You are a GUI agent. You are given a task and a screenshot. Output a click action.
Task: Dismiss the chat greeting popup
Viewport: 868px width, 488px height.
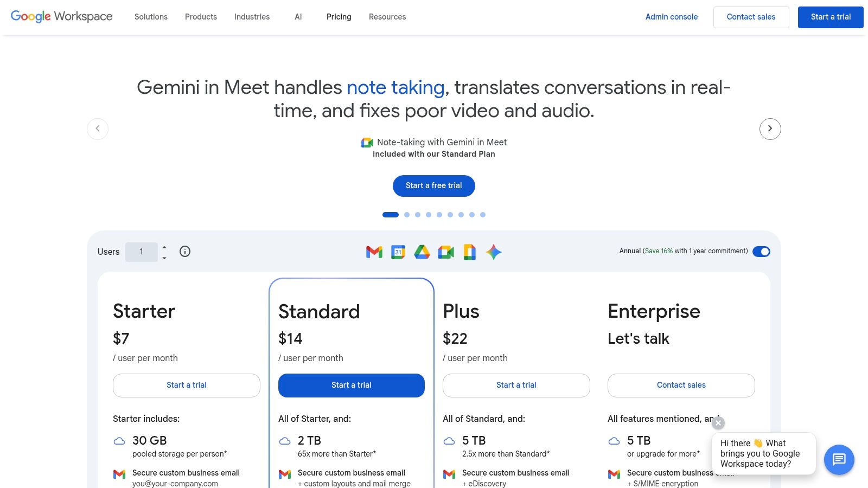pos(718,423)
